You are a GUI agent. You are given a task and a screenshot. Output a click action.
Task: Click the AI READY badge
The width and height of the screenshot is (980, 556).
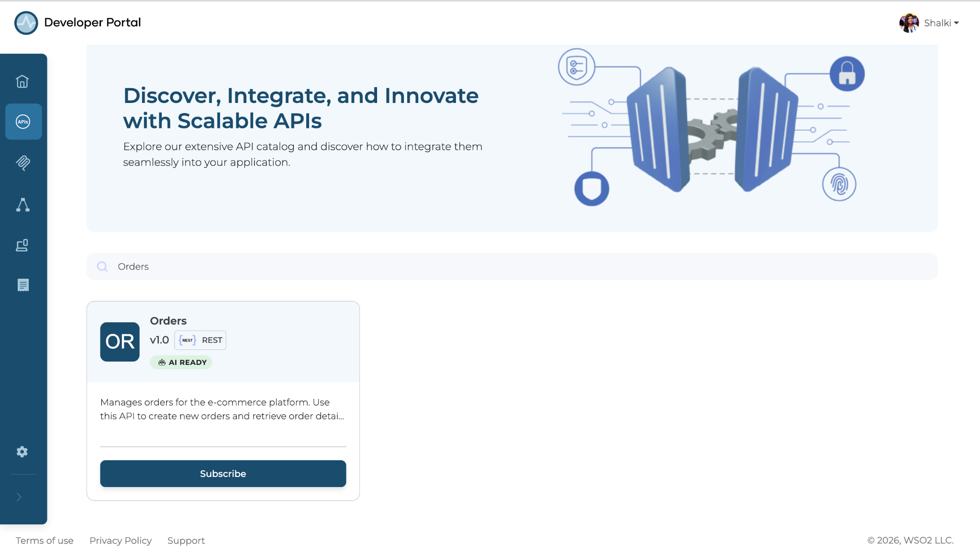pos(181,362)
